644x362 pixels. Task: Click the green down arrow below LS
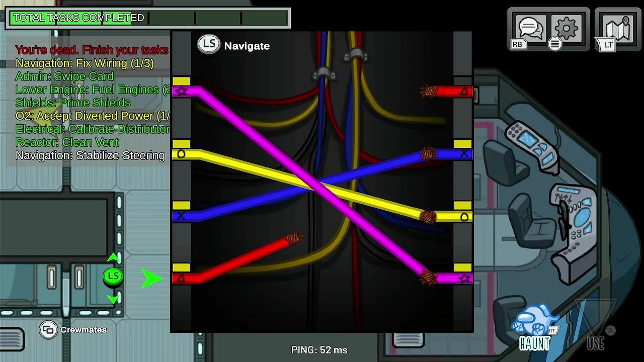(x=113, y=299)
